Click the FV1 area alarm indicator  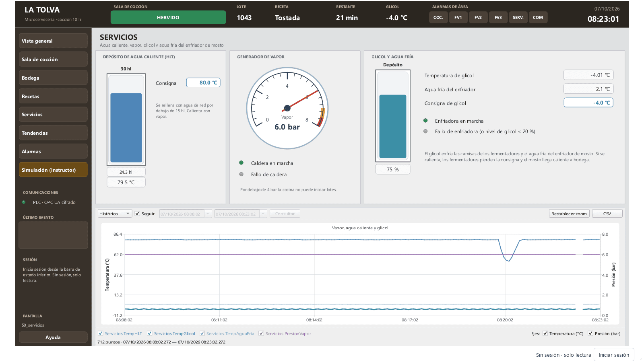(x=458, y=18)
